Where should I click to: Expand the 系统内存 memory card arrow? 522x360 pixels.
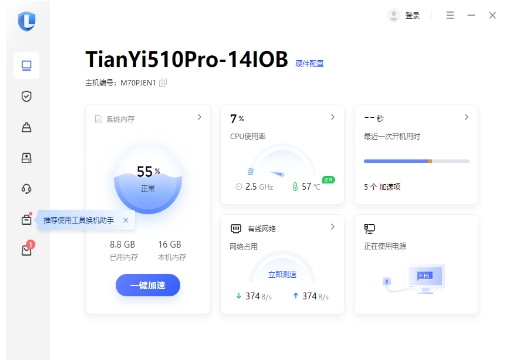click(199, 117)
